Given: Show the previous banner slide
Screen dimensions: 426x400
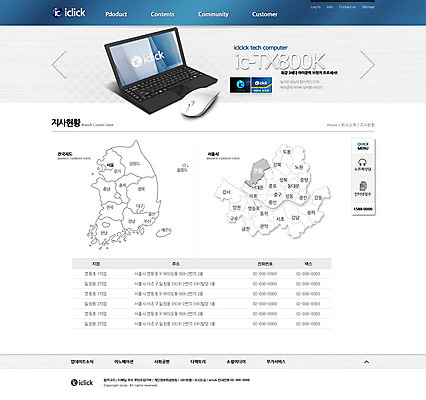Looking at the screenshot, I should 59,65.
